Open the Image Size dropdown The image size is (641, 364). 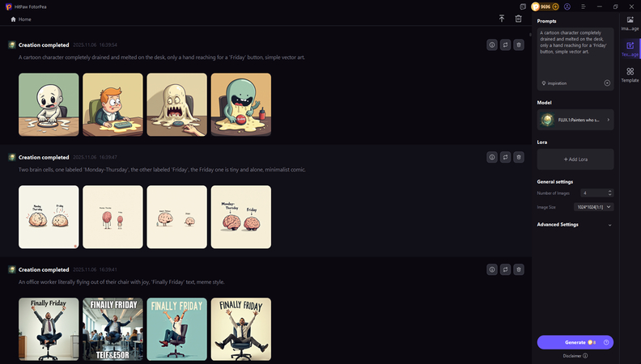click(x=593, y=207)
